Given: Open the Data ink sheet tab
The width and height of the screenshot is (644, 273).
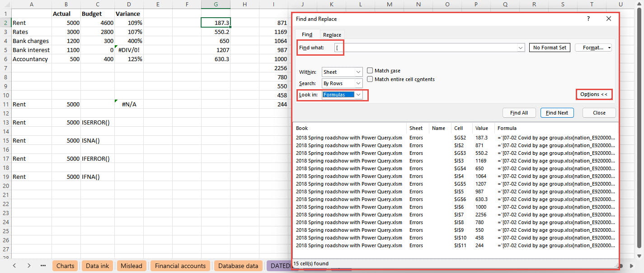Looking at the screenshot, I should click(97, 266).
